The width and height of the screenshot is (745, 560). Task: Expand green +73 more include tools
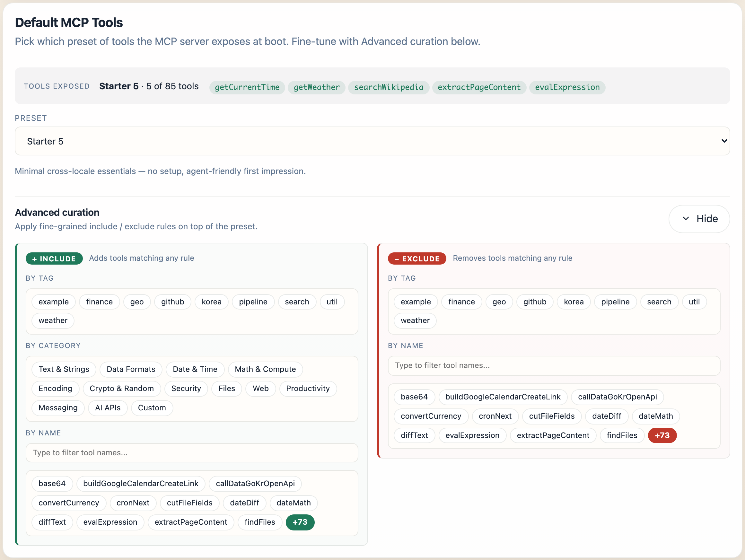[x=300, y=522]
